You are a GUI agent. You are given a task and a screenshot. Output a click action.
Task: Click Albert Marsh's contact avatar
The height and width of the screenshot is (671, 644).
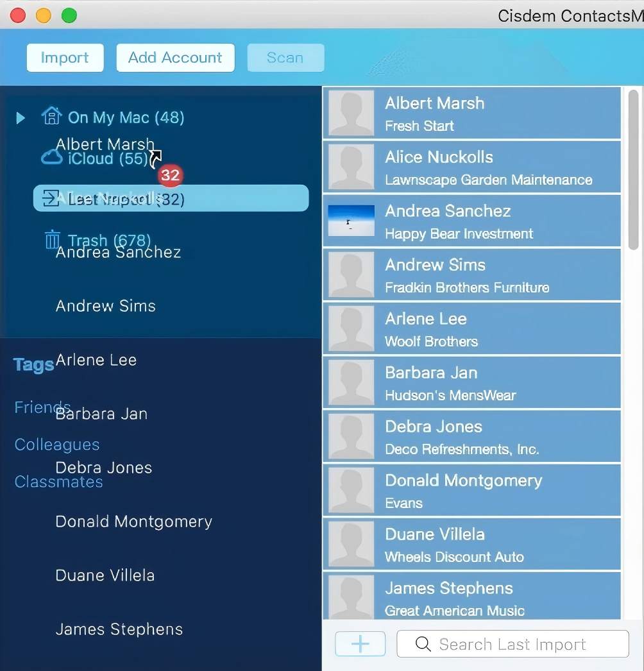[x=350, y=112]
